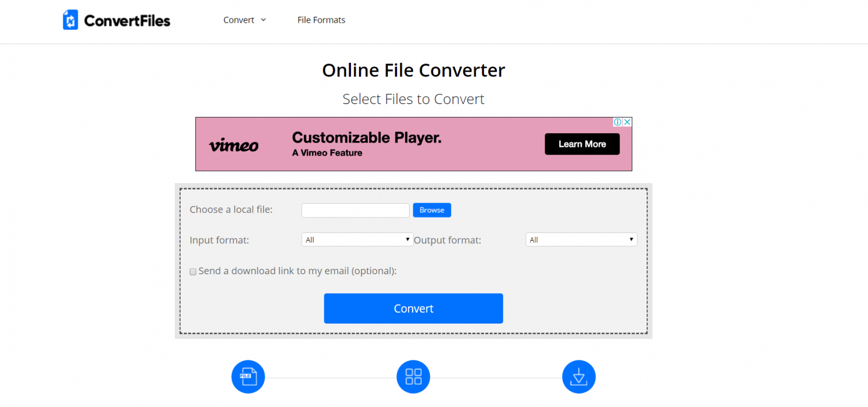Click the file document step icon
This screenshot has width=868, height=407.
coord(248,377)
